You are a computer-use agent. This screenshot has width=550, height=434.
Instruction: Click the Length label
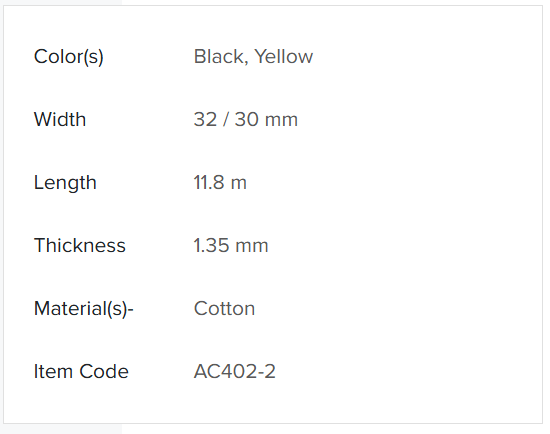coord(65,183)
